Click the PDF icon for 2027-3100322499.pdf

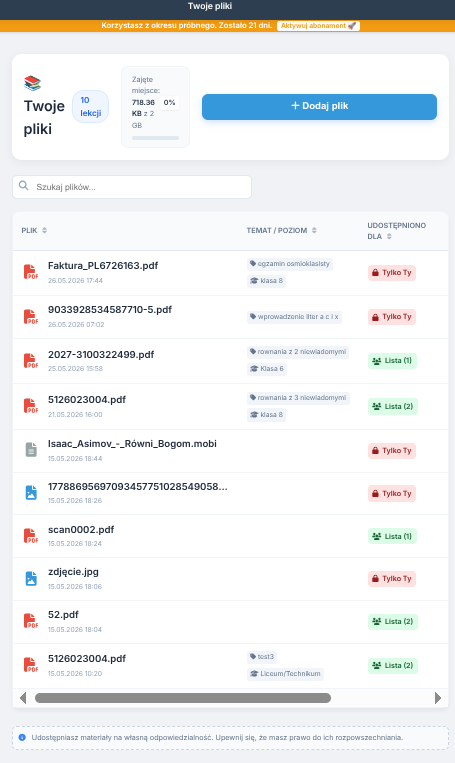point(31,361)
